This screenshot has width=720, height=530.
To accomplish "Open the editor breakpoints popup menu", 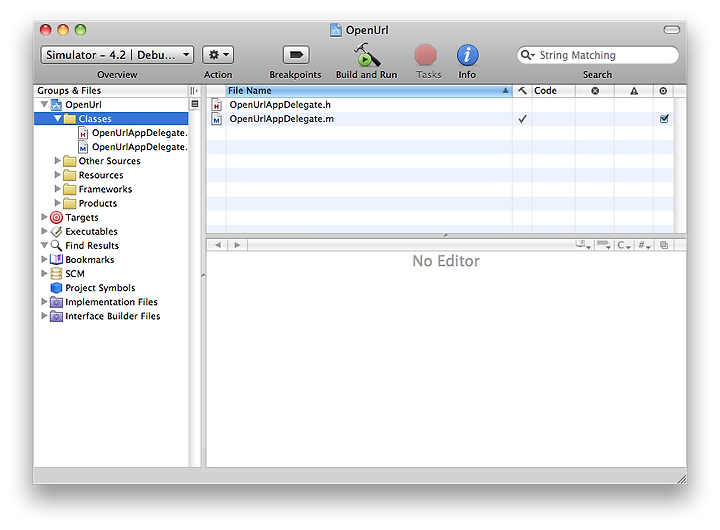I will point(604,245).
